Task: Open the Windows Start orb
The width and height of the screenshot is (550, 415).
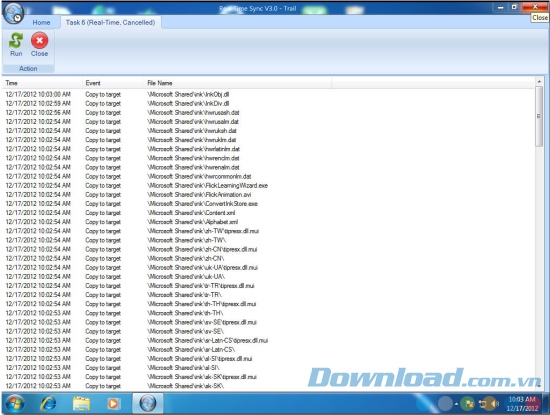Action: (x=15, y=403)
